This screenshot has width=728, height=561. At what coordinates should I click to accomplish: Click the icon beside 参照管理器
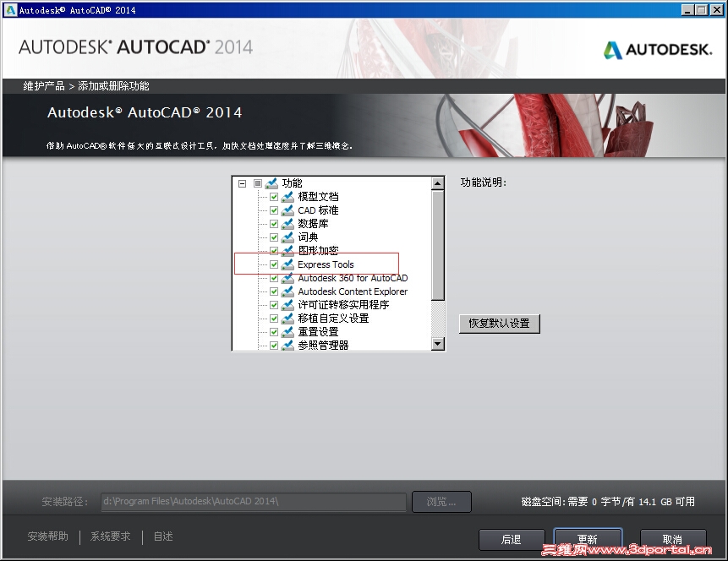[287, 346]
